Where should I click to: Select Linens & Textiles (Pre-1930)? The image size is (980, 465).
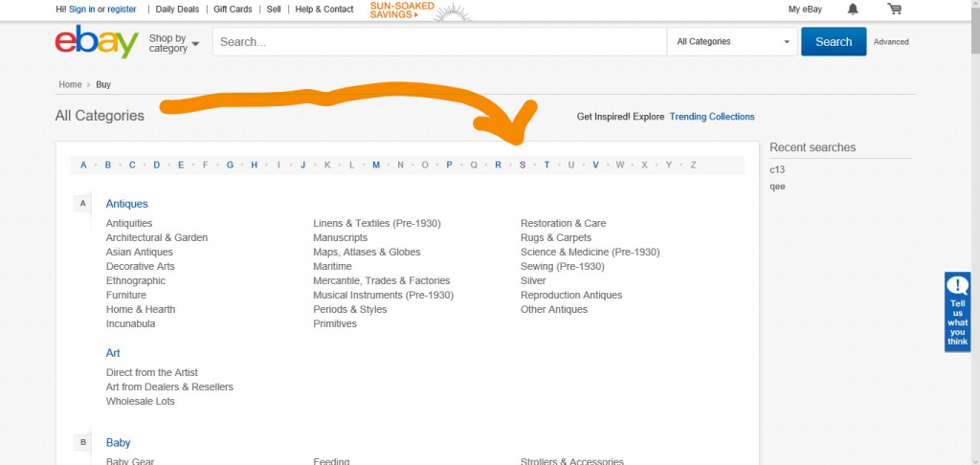377,223
